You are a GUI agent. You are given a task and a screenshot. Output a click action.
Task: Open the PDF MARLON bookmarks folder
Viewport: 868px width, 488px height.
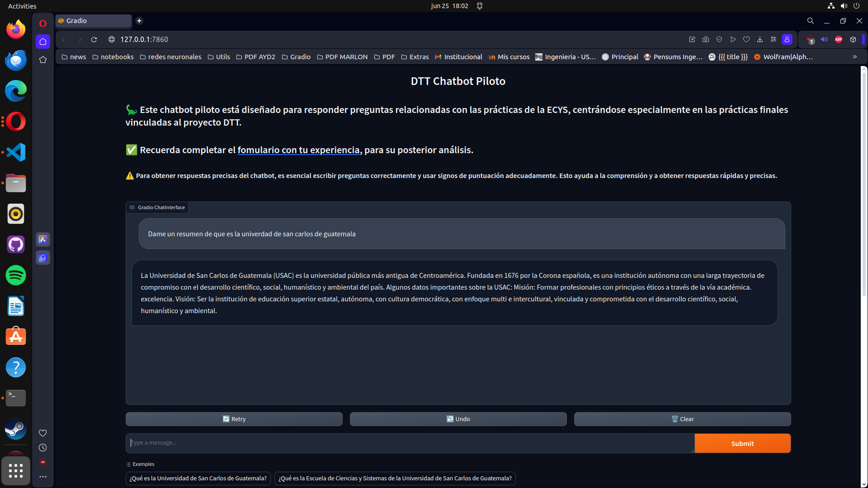[x=342, y=57]
